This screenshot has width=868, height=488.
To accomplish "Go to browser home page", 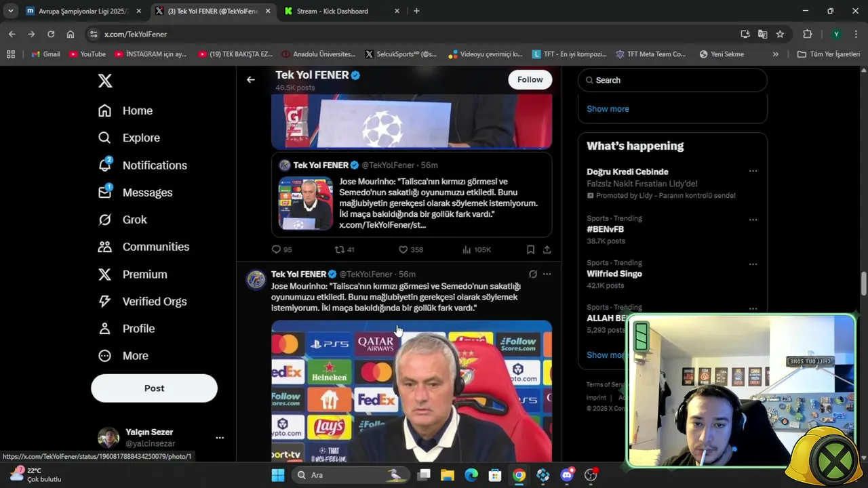I will pyautogui.click(x=71, y=34).
